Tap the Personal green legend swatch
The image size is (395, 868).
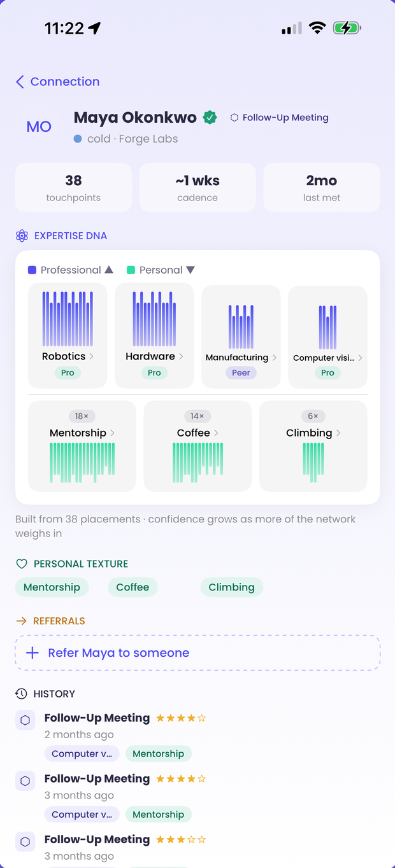(131, 270)
